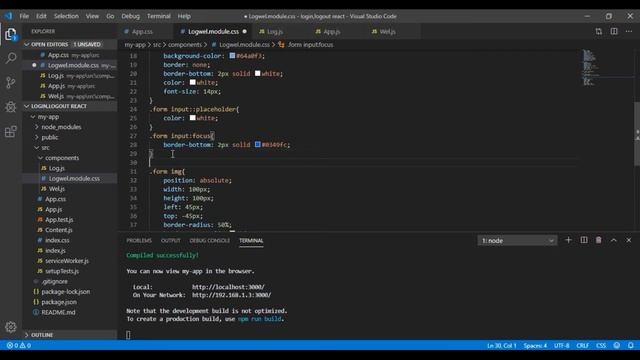Close the terminal panel
Viewport: 640px width, 360px height.
pos(629,240)
